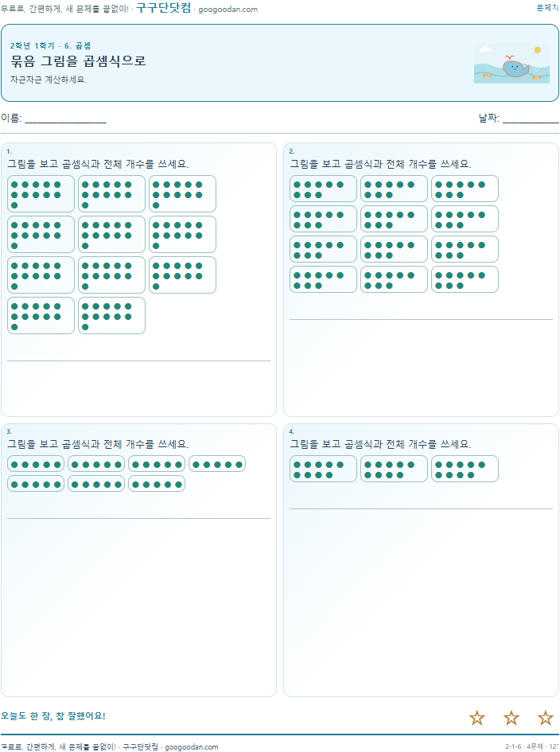The image size is (560, 752).
Task: Click the answer line in problem 4
Action: point(421,508)
